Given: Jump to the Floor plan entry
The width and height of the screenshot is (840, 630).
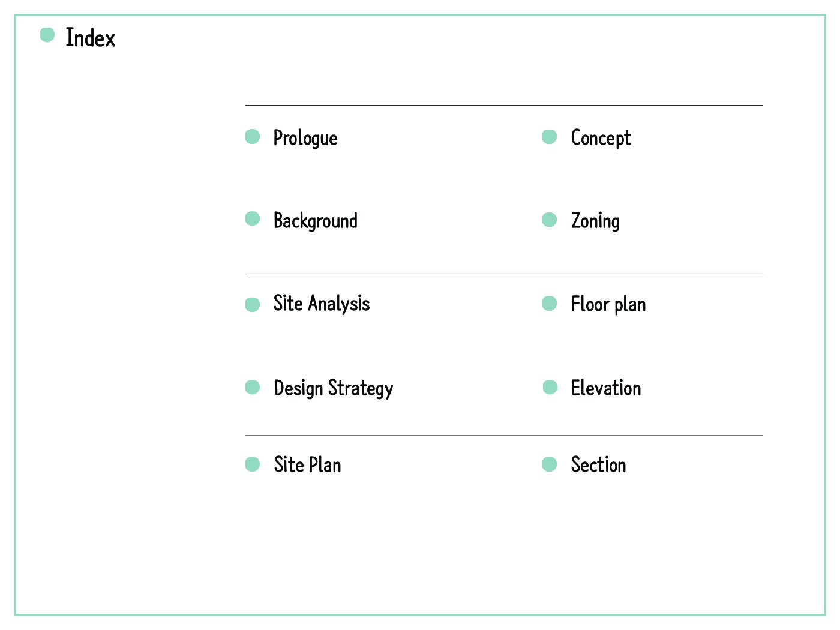Looking at the screenshot, I should tap(608, 304).
